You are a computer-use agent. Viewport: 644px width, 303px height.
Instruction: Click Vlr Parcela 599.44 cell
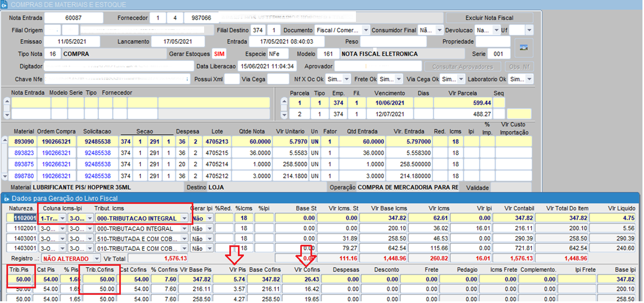tap(463, 103)
